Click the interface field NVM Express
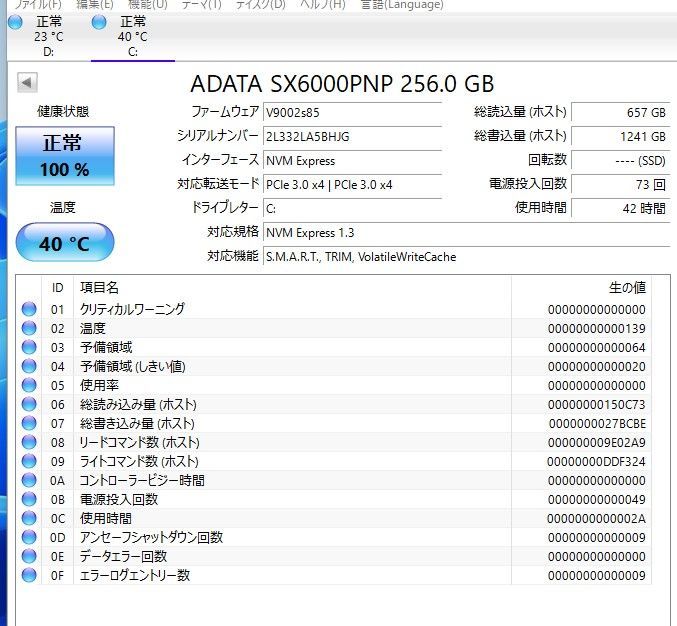677x626 pixels. coord(352,161)
